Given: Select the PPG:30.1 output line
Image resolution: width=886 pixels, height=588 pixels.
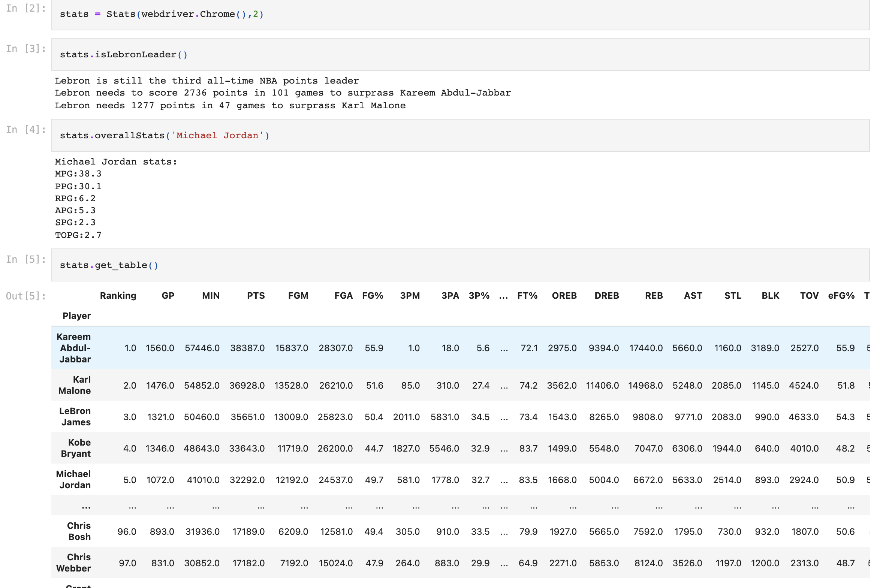Looking at the screenshot, I should point(78,186).
